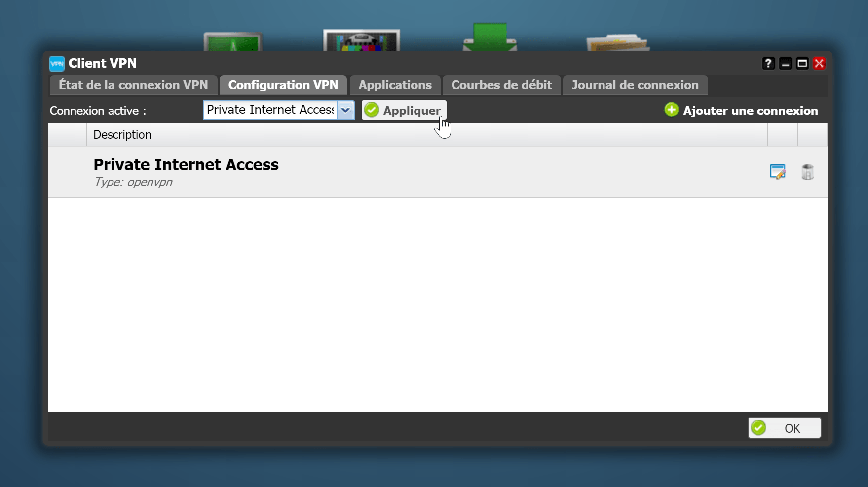This screenshot has height=487, width=868.
Task: Edit the Private Internet Access connection
Action: click(778, 172)
